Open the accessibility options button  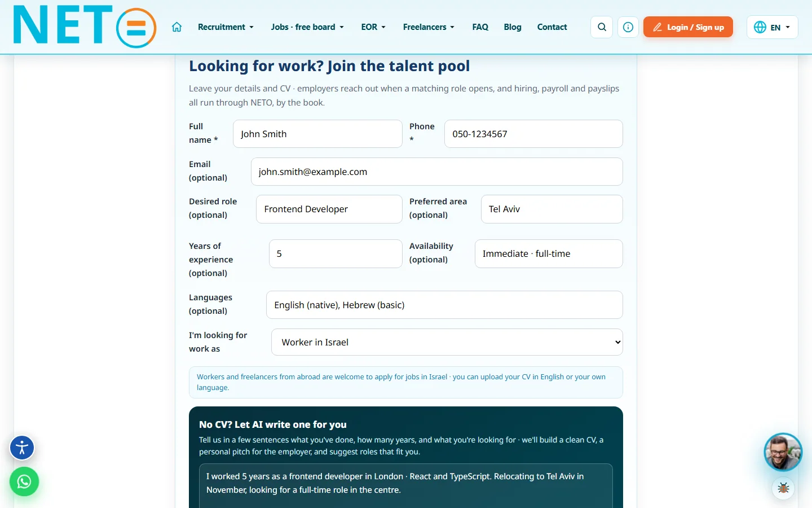pos(22,448)
